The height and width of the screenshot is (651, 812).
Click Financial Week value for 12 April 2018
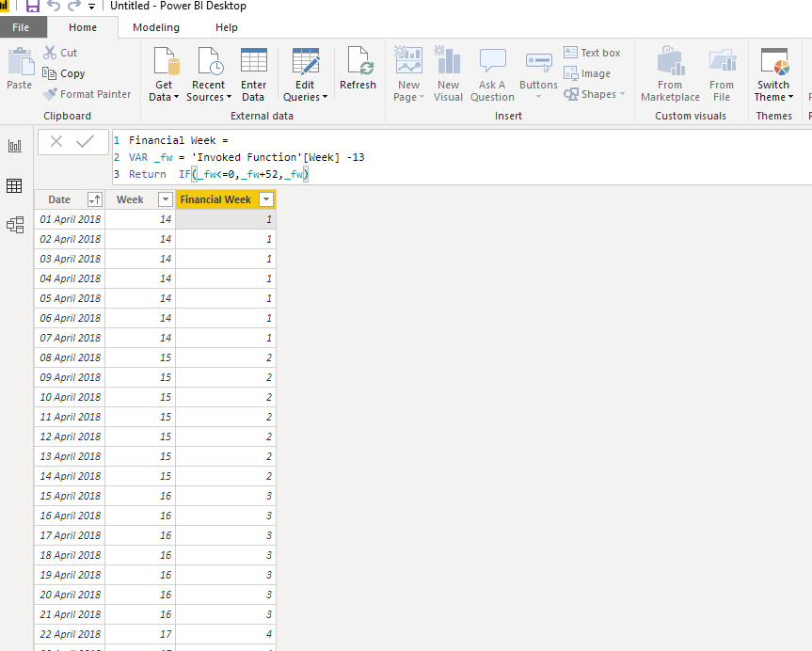[226, 437]
